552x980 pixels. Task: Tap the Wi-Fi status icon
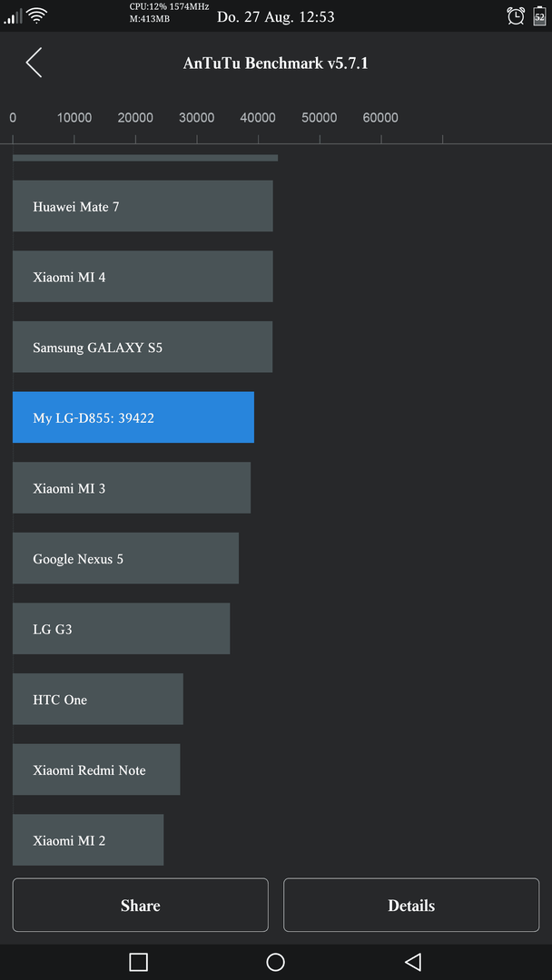tap(37, 15)
